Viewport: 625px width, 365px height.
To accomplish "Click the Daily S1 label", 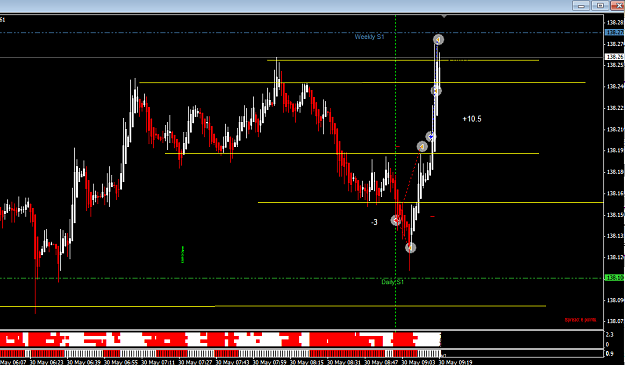I will 393,282.
